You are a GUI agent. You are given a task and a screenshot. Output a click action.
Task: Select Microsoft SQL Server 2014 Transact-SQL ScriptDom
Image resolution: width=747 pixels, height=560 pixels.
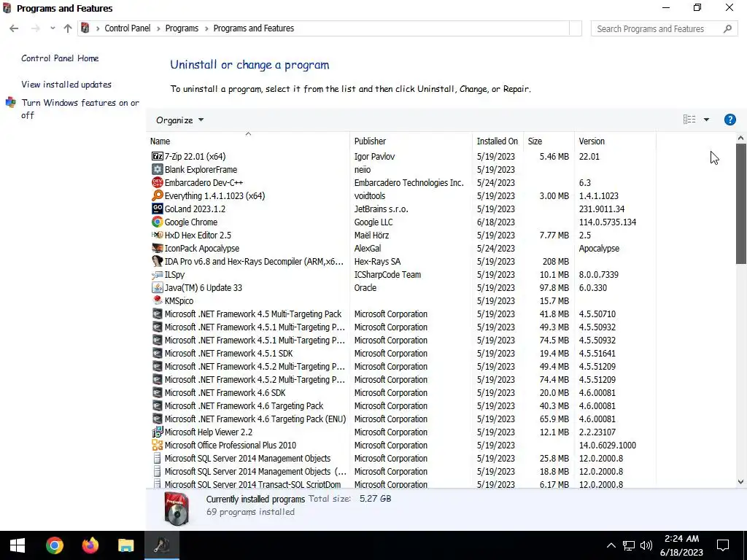pyautogui.click(x=252, y=484)
